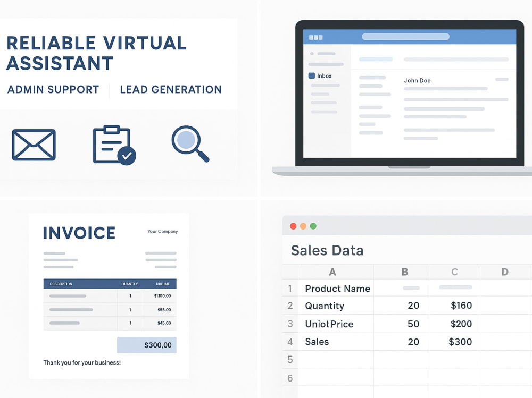Click the QUANTITY column header on invoice
The height and width of the screenshot is (398, 532).
[x=130, y=284]
